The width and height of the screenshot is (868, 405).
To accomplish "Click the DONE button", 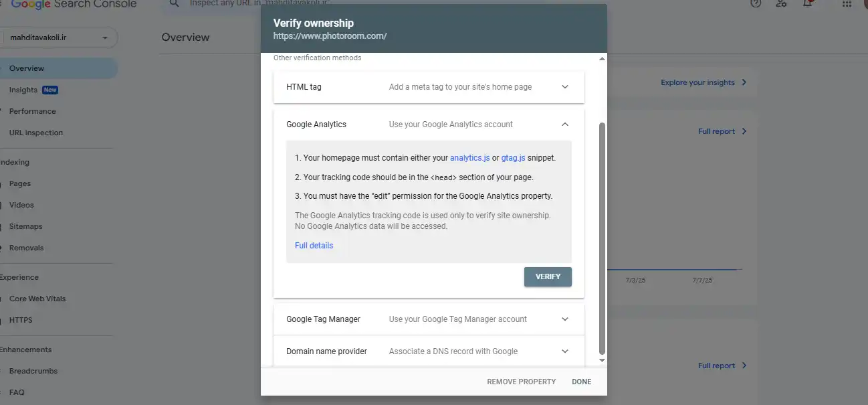I will tap(581, 382).
